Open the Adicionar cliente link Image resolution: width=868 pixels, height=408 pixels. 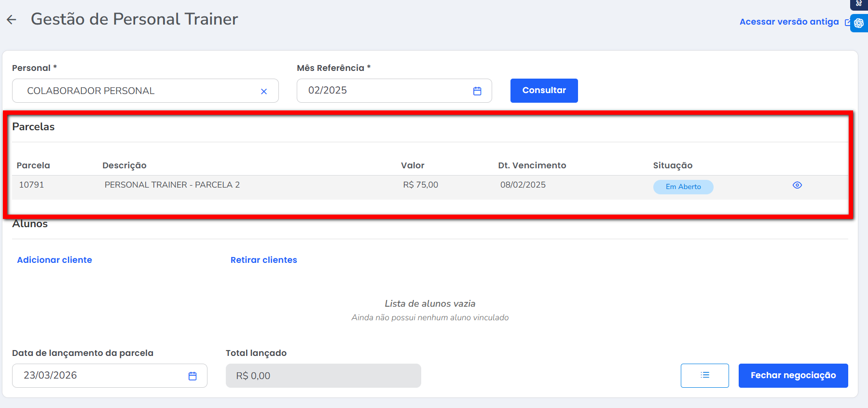pos(55,260)
